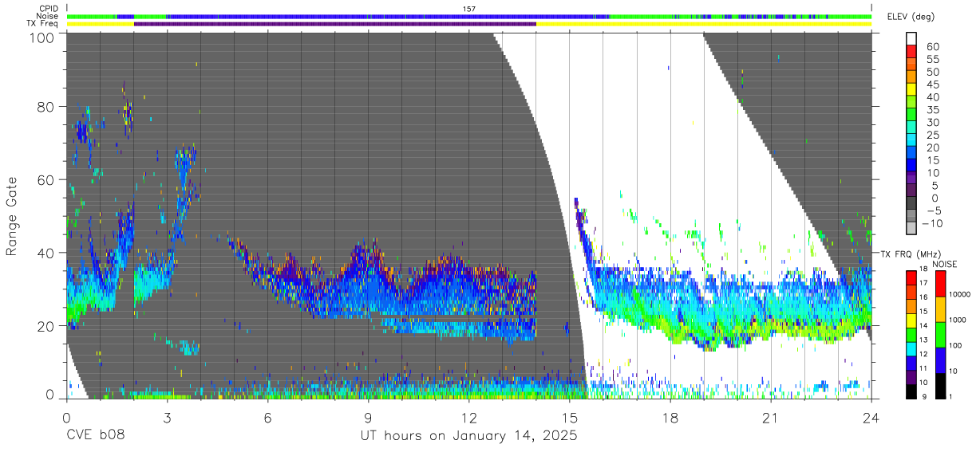Screen dimensions: 980x452
Task: Click the '18' hour tick on the time axis
Action: click(x=670, y=417)
